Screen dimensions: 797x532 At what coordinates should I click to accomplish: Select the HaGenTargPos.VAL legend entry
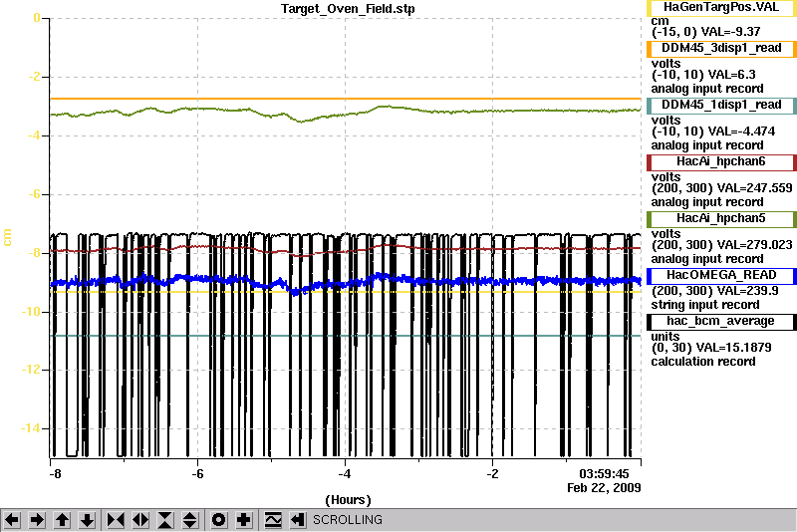click(x=721, y=8)
